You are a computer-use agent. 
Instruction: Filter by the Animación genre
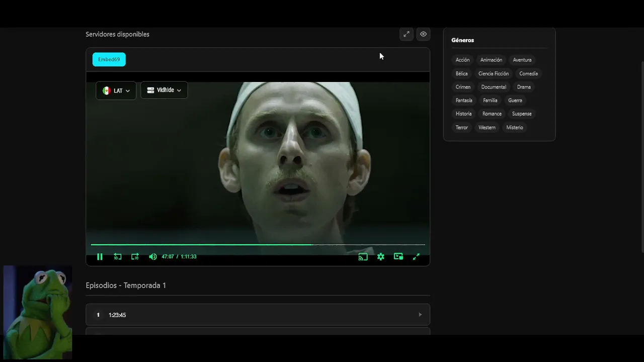[491, 60]
